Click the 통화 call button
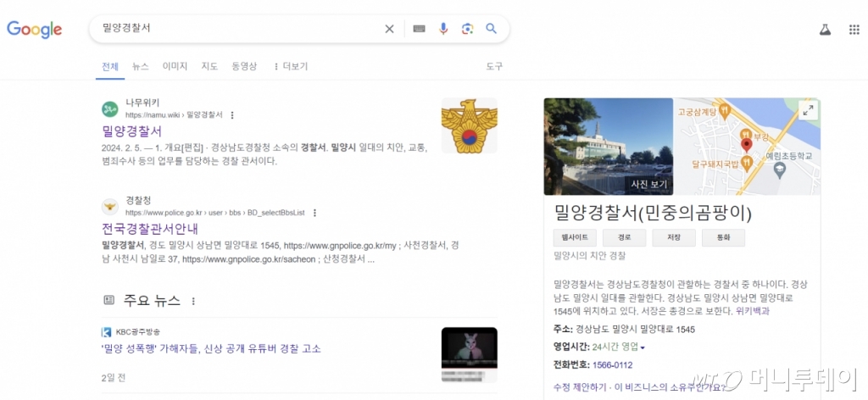 pyautogui.click(x=724, y=238)
